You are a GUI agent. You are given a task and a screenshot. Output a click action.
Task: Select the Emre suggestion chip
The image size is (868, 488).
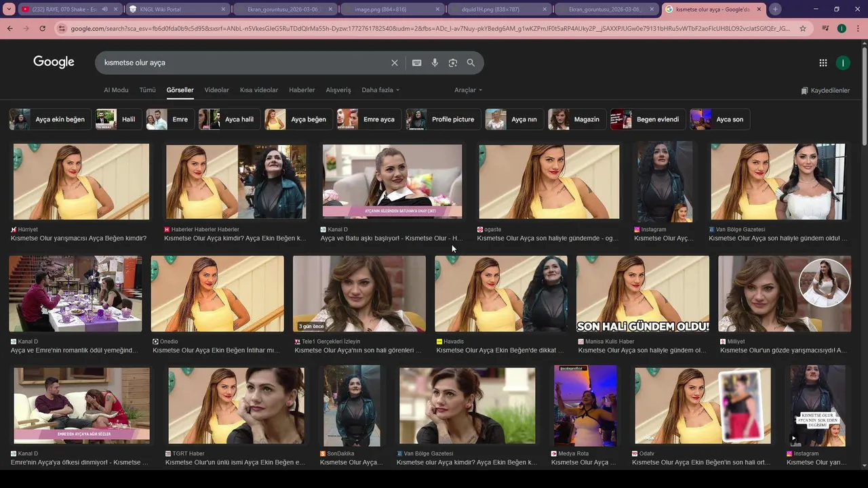(170, 119)
